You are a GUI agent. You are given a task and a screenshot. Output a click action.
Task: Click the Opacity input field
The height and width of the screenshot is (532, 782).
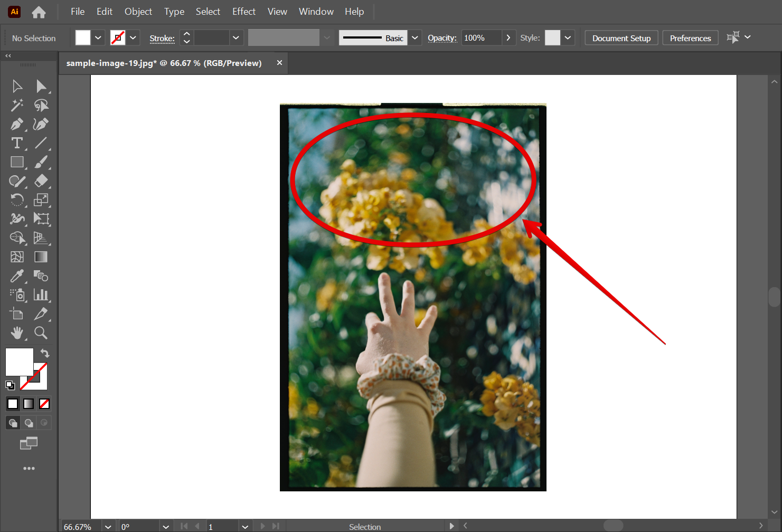(482, 37)
